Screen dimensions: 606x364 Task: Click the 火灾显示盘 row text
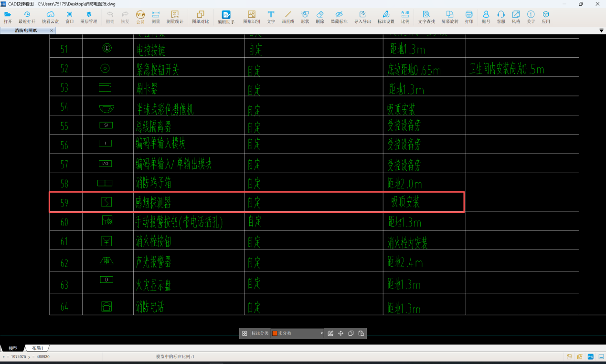(153, 285)
